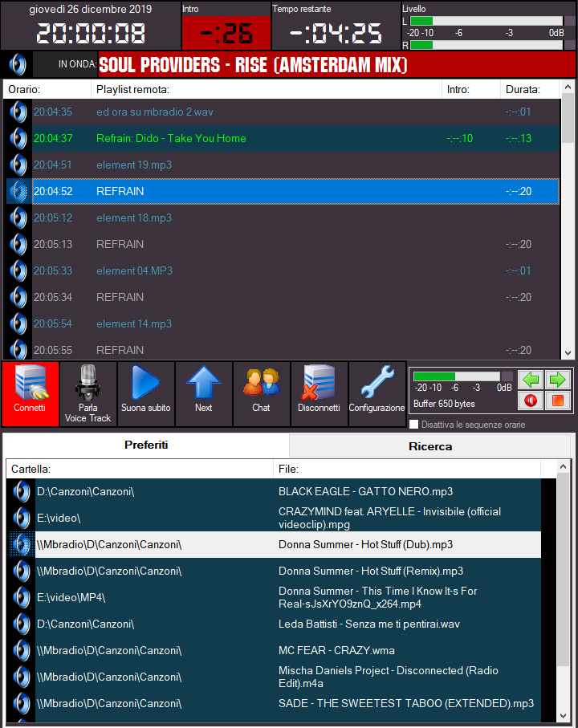Click favorites list scrollbar up arrow
Viewport: 578px width, 728px height.
563,466
